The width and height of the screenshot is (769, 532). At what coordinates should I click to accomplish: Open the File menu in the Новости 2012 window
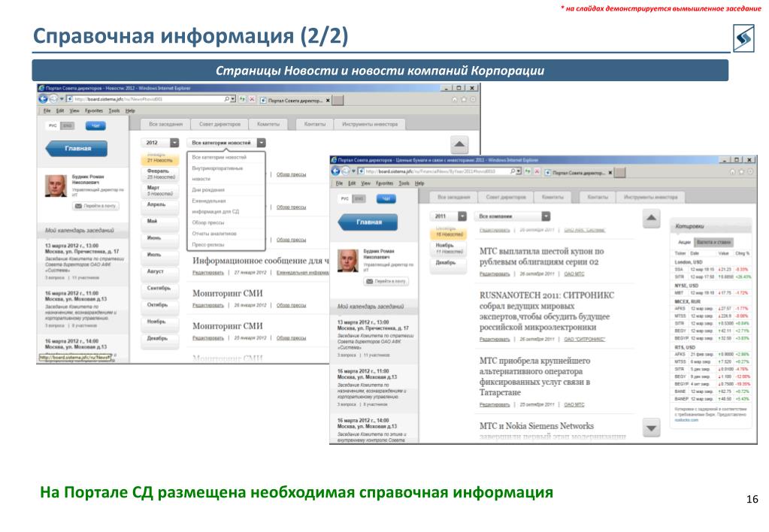point(47,110)
